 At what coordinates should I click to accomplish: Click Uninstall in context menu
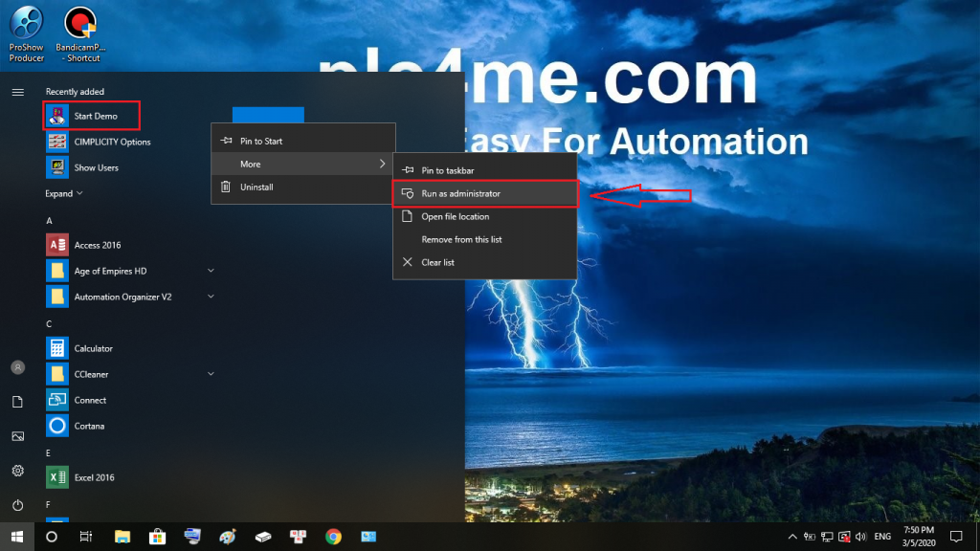point(256,187)
